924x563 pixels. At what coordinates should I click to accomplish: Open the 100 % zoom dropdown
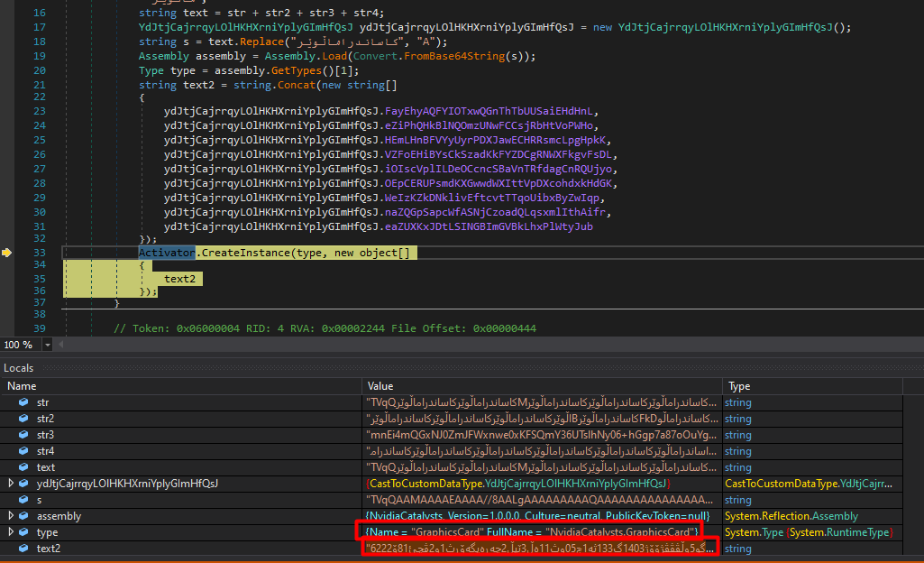click(x=47, y=345)
